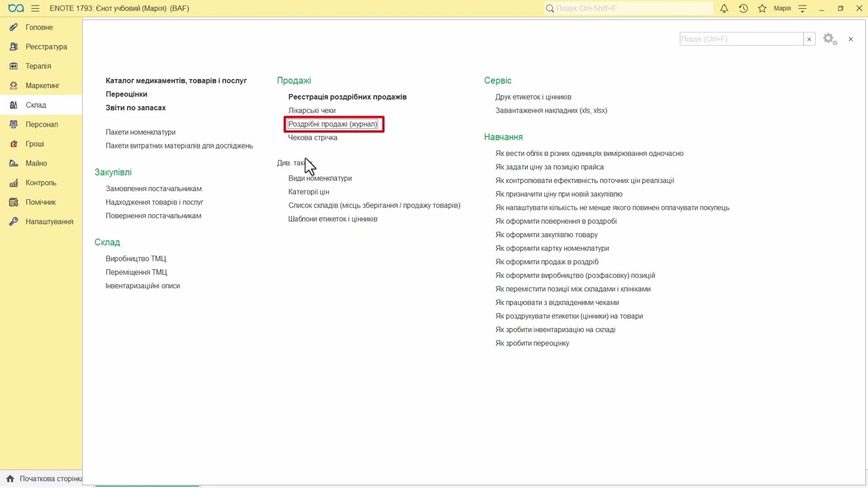
Task: Click the Склад sidebar icon
Action: click(13, 105)
